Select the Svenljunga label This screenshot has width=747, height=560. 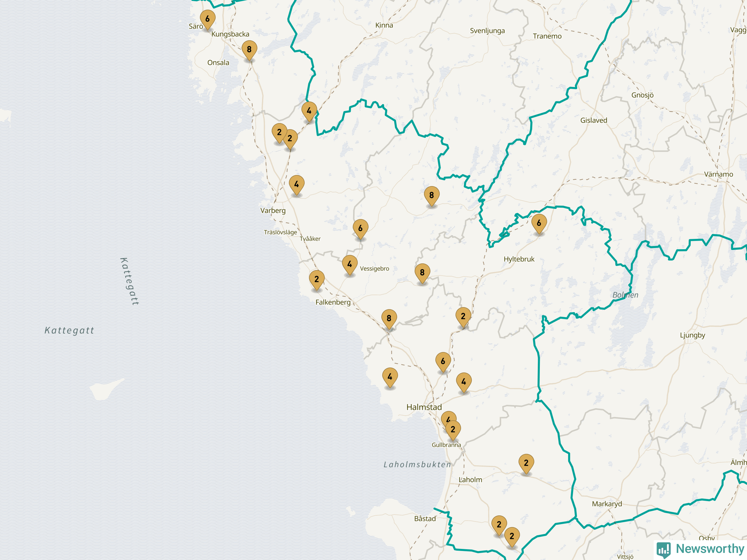[487, 31]
